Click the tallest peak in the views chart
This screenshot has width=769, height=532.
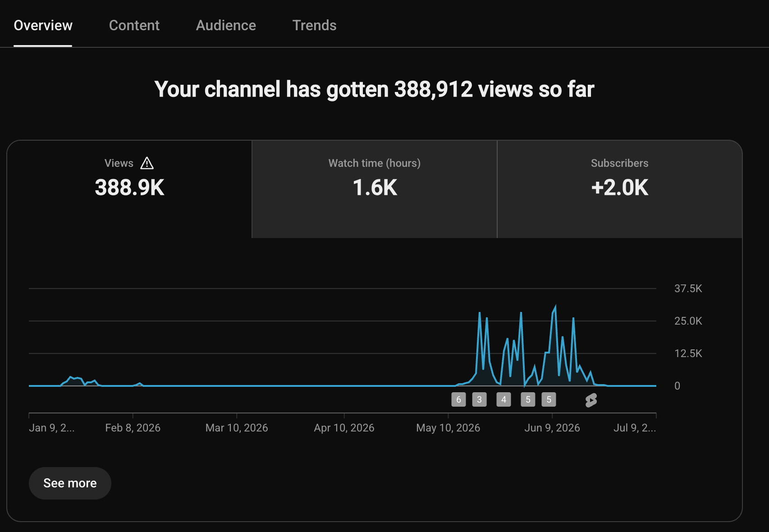[555, 307]
